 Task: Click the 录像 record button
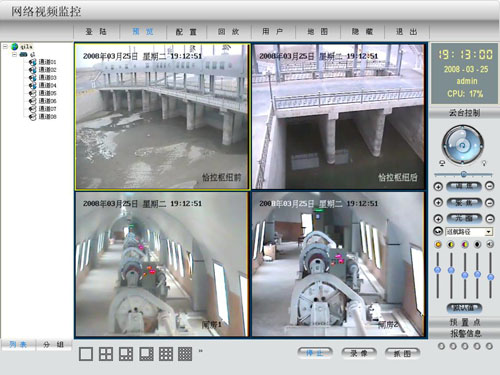(x=358, y=353)
